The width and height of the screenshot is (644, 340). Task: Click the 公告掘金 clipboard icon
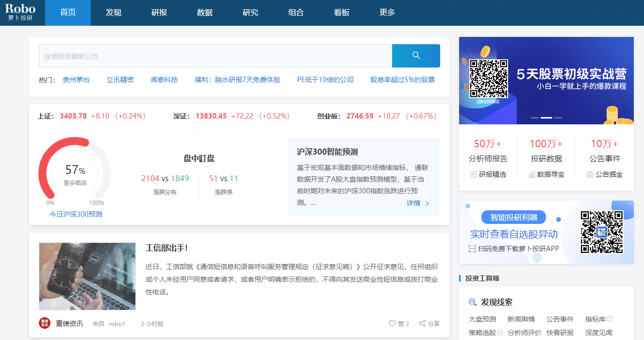(x=590, y=173)
